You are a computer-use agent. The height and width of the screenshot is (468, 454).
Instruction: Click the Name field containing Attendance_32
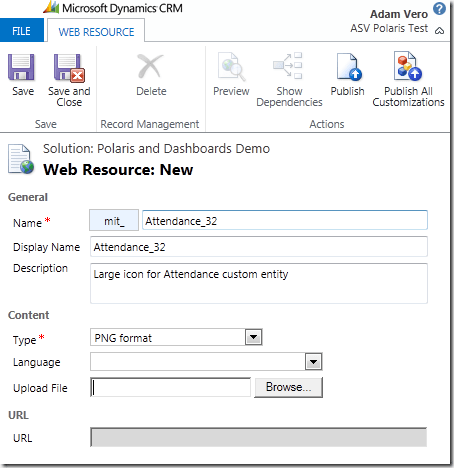click(x=285, y=220)
